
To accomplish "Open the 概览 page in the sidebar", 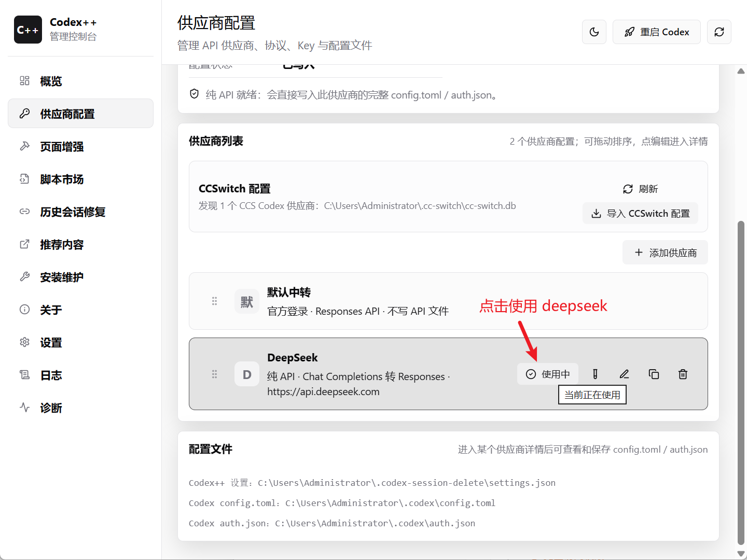I will tap(81, 81).
